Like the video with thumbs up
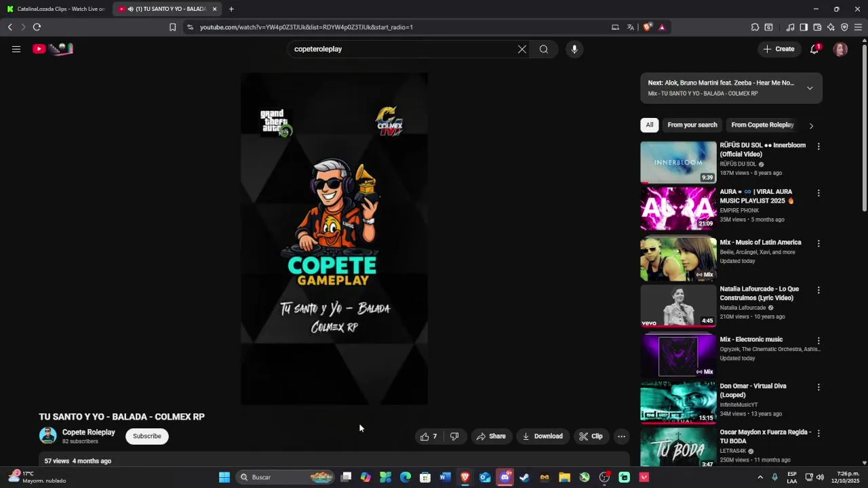The image size is (868, 488). pyautogui.click(x=429, y=436)
